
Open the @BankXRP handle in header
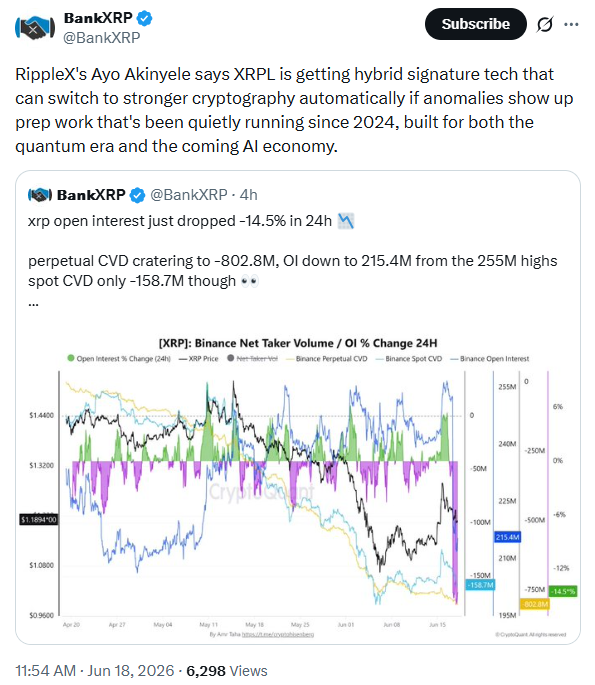click(x=102, y=38)
